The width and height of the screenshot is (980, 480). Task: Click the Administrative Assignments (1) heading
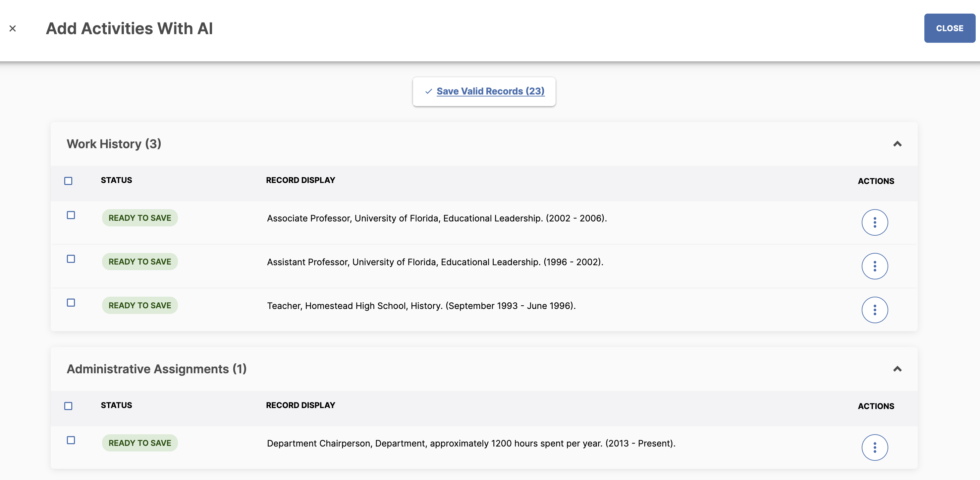click(157, 369)
